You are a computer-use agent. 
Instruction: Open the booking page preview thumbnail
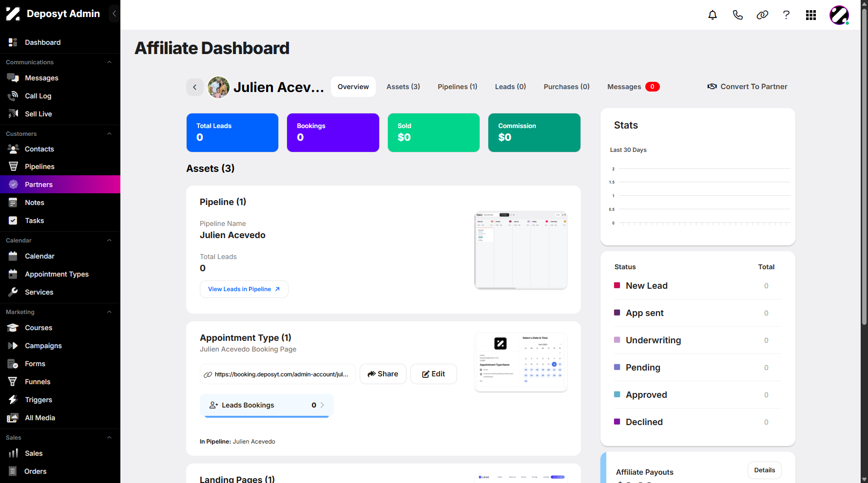click(521, 362)
